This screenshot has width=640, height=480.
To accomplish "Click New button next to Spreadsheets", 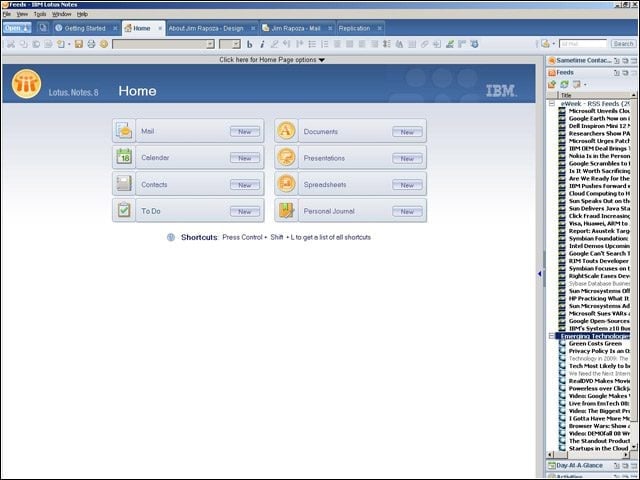I will (407, 185).
